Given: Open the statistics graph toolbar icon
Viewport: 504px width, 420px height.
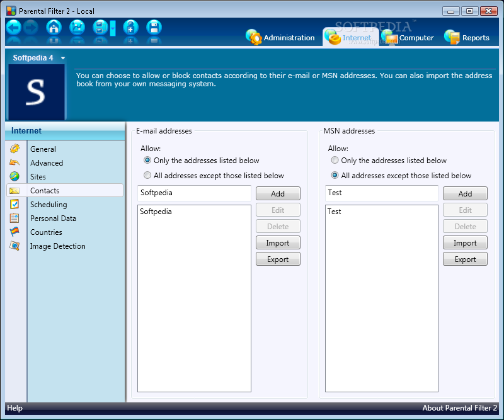Looking at the screenshot, I should click(77, 28).
